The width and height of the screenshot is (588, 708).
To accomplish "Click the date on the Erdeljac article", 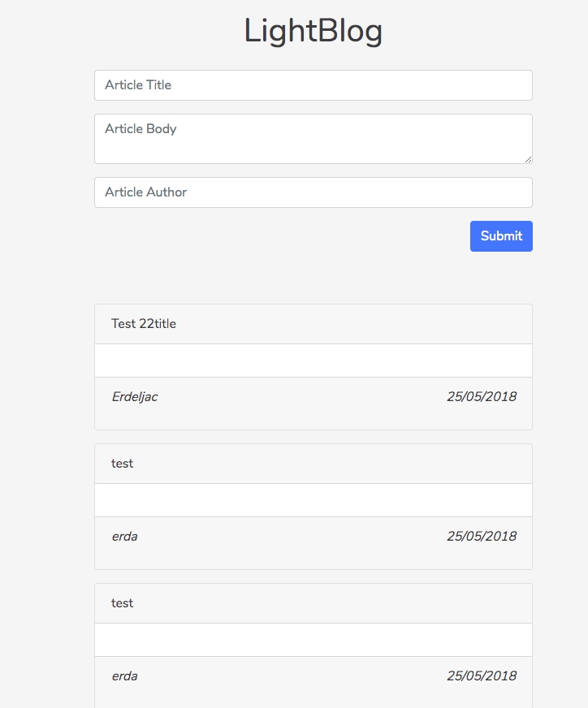I will tap(481, 397).
